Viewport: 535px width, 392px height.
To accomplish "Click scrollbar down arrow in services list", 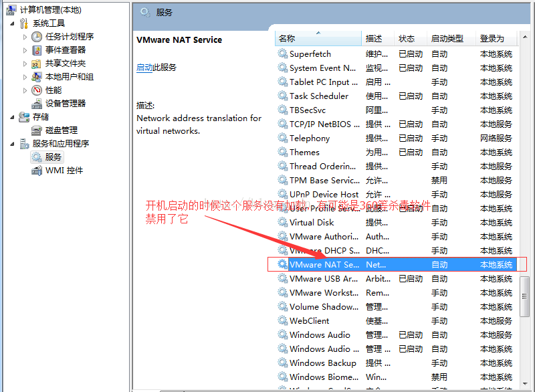I will tap(524, 383).
